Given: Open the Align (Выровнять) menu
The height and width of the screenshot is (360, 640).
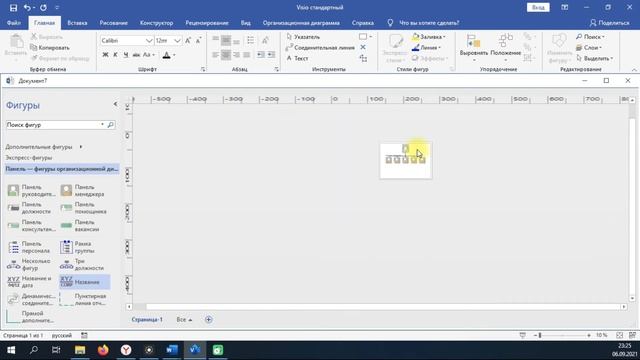Looking at the screenshot, I should pos(473,48).
